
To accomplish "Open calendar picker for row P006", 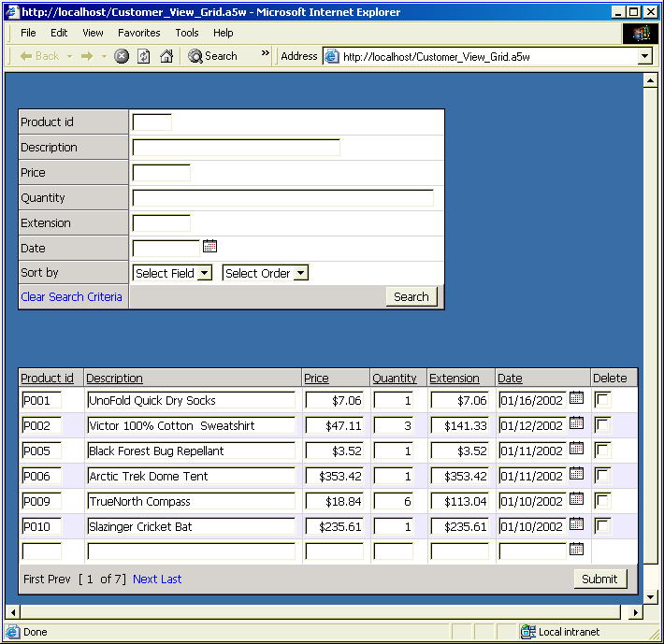I will tap(576, 474).
